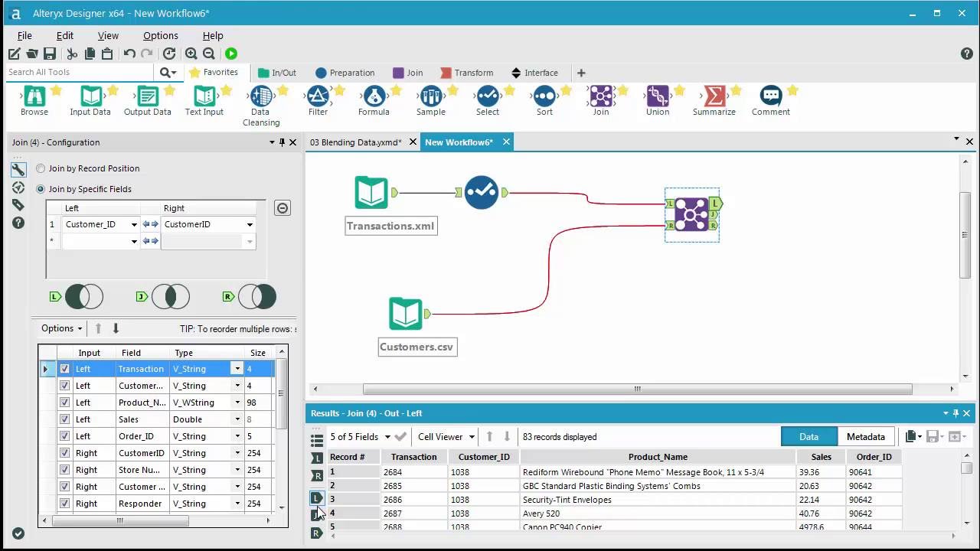This screenshot has height=551, width=980.
Task: Uncheck the Left Customer field checkbox
Action: click(x=64, y=386)
